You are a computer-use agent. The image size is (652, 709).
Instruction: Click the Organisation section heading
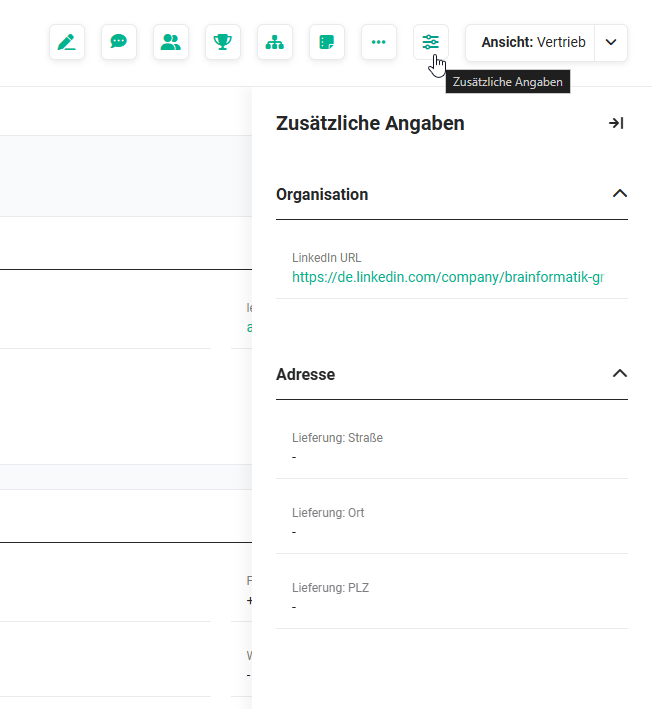[x=322, y=194]
